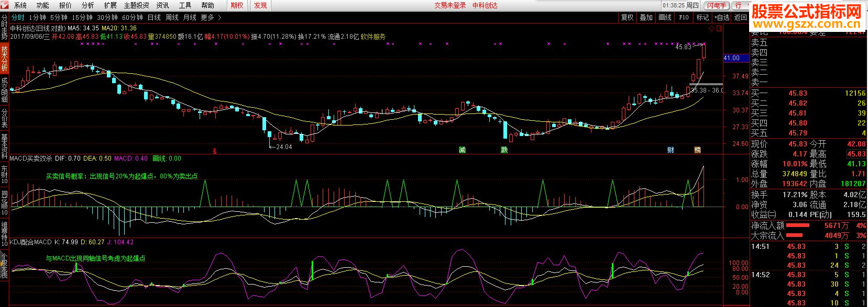Image resolution: width=868 pixels, height=307 pixels.
Task: Click the 财 event marker on chart
Action: [x=671, y=150]
